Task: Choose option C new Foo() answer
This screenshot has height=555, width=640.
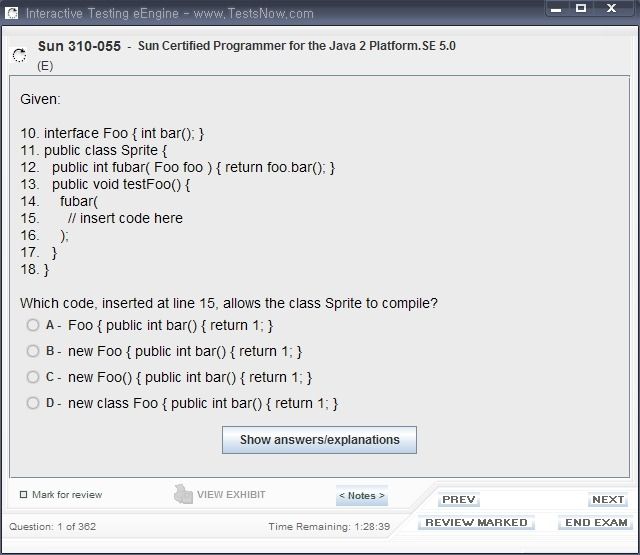Action: tap(33, 377)
